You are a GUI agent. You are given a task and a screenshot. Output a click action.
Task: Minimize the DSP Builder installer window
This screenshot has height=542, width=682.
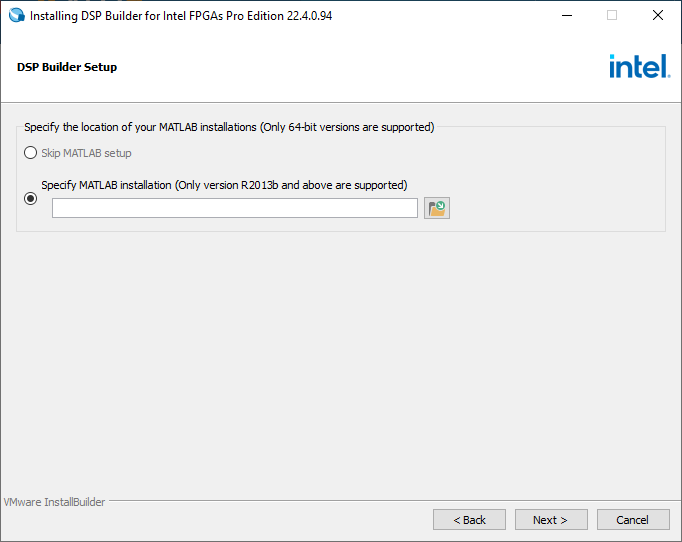pos(566,16)
